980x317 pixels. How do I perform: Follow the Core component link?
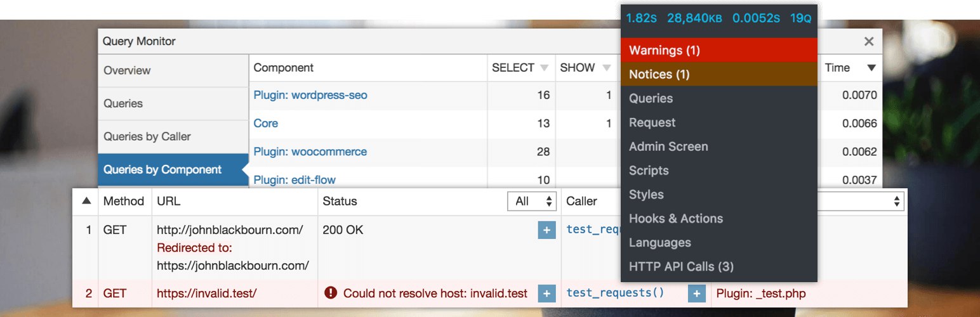(x=266, y=123)
